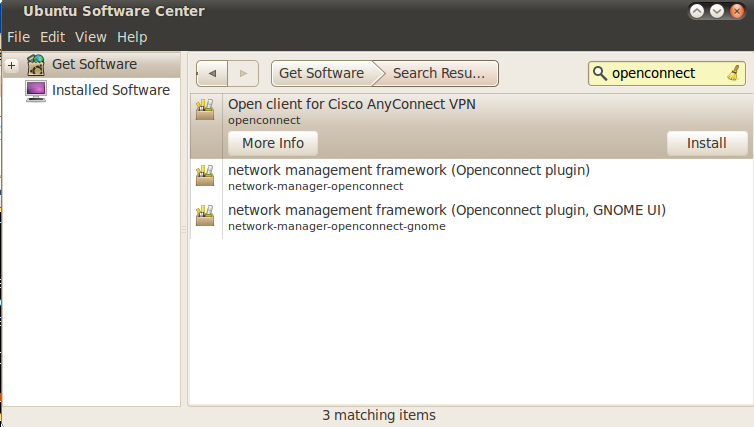Select Installed Software in the sidebar
The width and height of the screenshot is (754, 427).
(111, 90)
